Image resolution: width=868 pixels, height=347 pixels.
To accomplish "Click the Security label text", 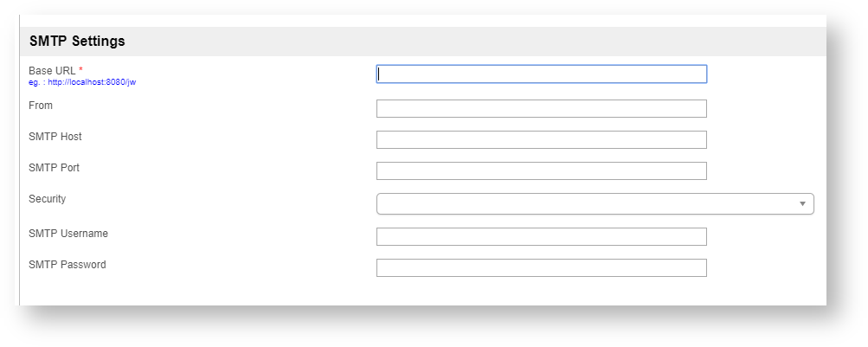I will click(x=48, y=199).
